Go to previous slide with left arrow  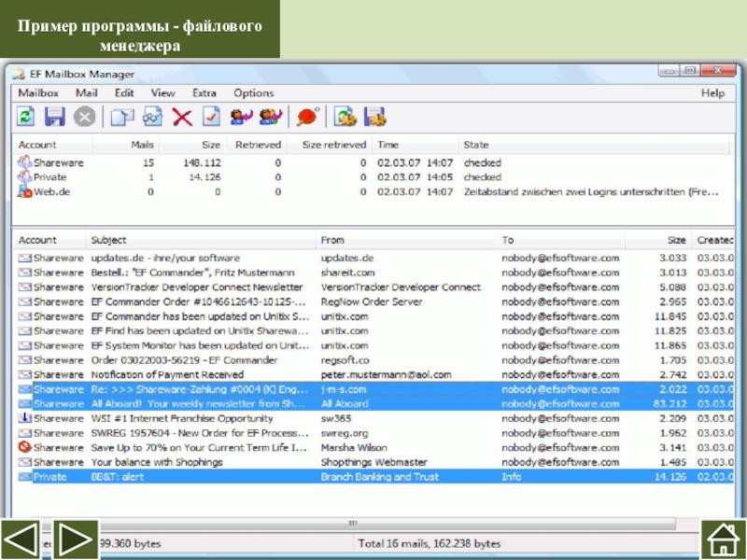pyautogui.click(x=20, y=539)
